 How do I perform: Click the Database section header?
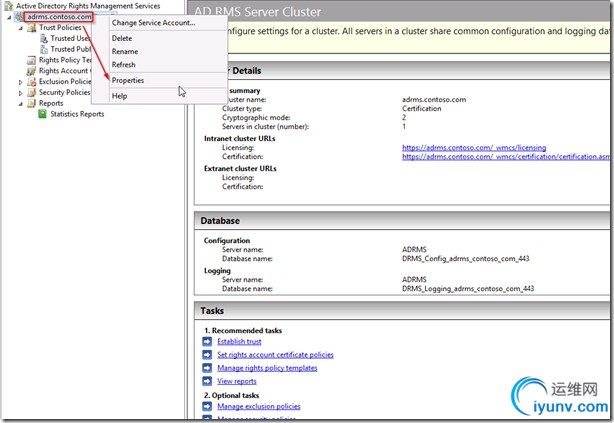pyautogui.click(x=402, y=221)
